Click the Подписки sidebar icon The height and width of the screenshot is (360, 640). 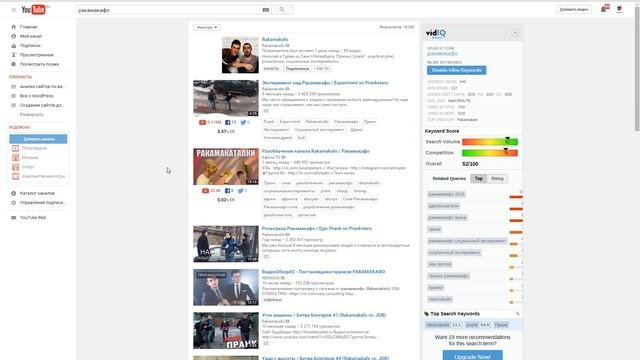[13, 46]
